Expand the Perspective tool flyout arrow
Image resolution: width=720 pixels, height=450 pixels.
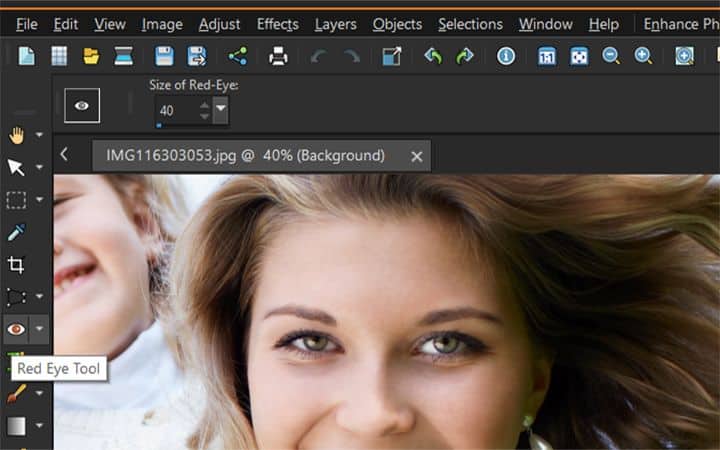coord(39,297)
